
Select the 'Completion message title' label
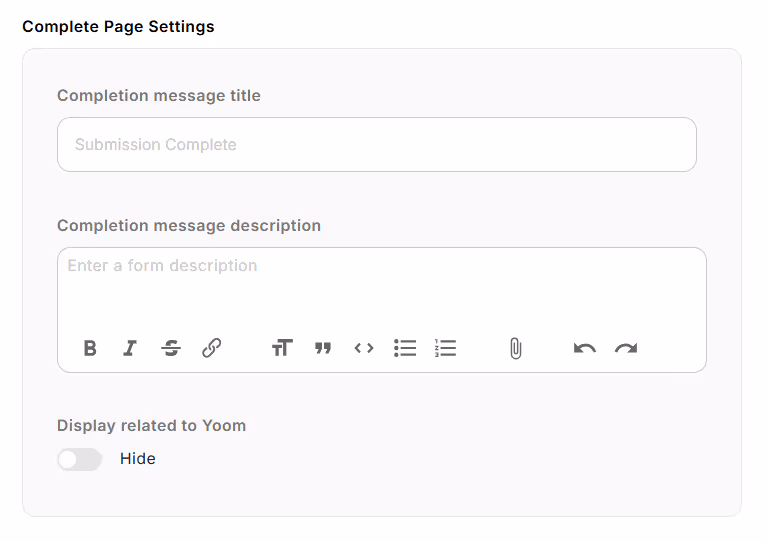pyautogui.click(x=159, y=95)
